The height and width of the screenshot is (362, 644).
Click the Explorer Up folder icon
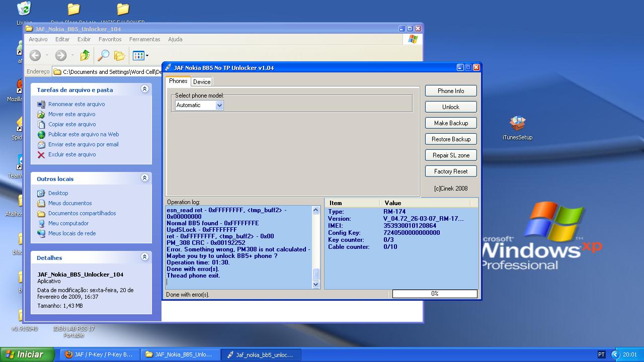85,55
